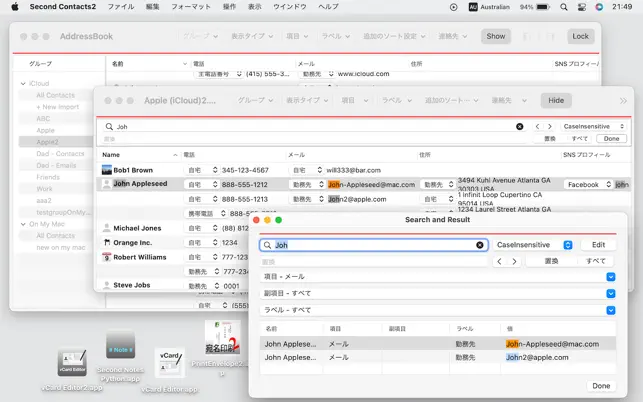Click replace field in Search and Result
643x402 pixels.
tap(374, 262)
